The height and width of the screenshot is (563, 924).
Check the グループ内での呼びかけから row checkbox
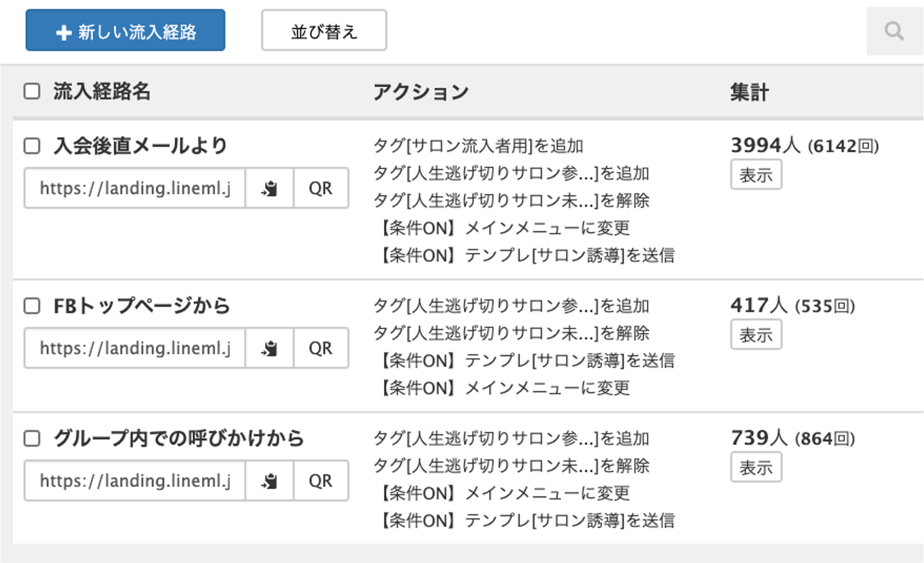(32, 438)
